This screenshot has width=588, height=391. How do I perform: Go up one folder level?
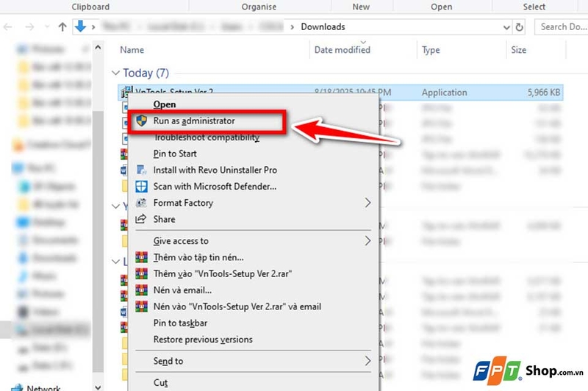click(x=62, y=26)
